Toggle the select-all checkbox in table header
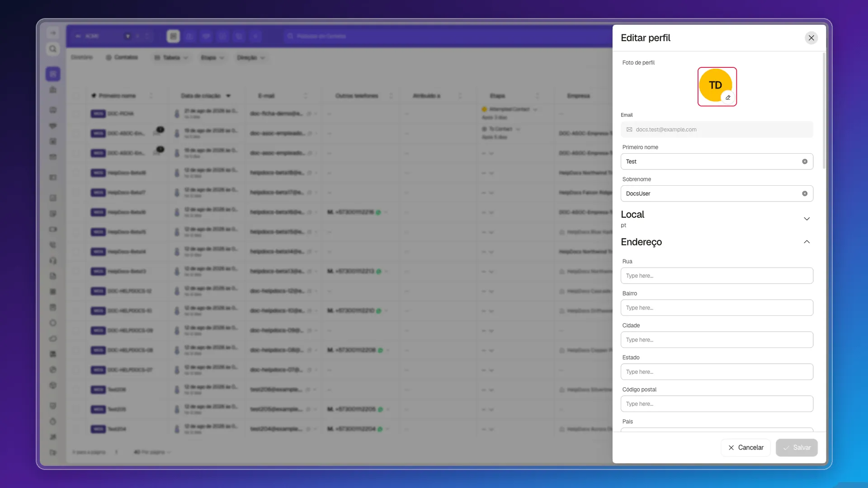The height and width of the screenshot is (488, 868). 76,96
